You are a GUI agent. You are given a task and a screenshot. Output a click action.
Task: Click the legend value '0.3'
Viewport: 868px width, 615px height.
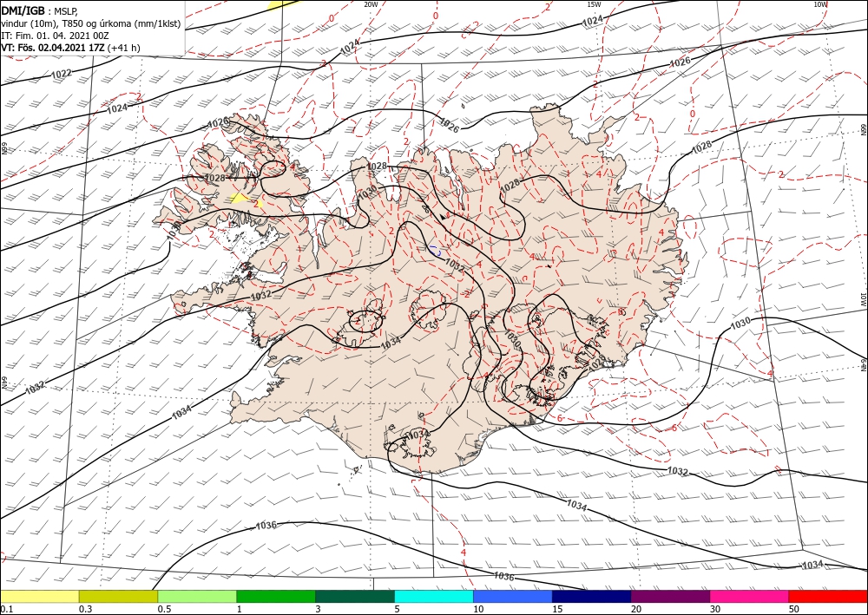click(85, 609)
